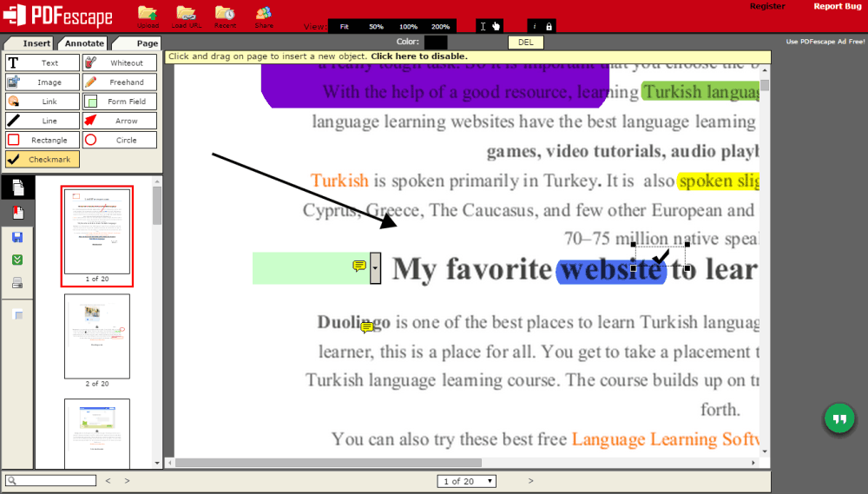Click 'Use PDFescape Ad Free!' link
This screenshot has height=494, width=868.
coord(825,42)
